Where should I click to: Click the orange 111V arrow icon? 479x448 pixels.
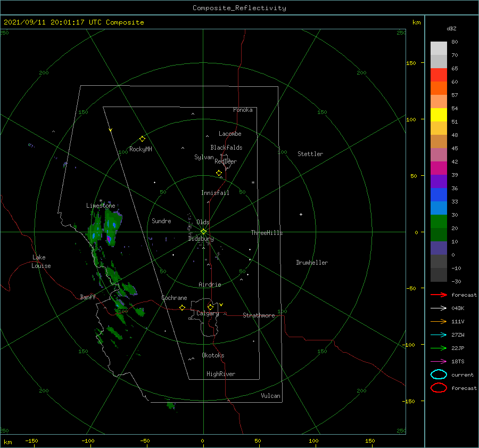coord(439,321)
